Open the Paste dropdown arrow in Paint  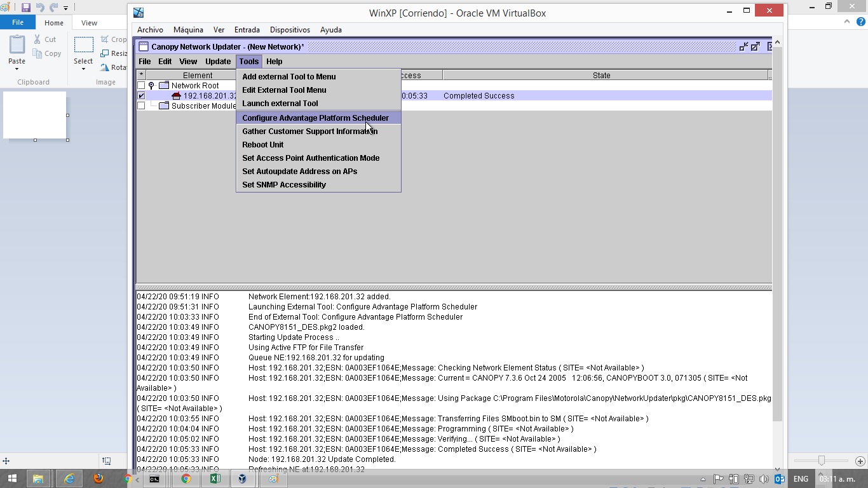17,69
